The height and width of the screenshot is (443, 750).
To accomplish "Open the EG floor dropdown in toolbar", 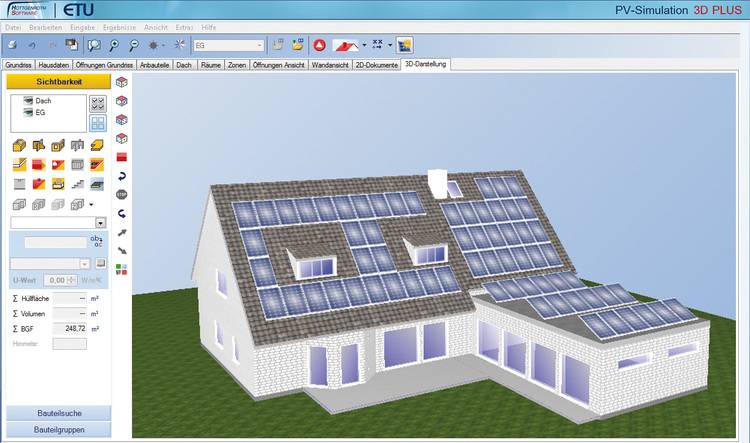I will point(261,45).
